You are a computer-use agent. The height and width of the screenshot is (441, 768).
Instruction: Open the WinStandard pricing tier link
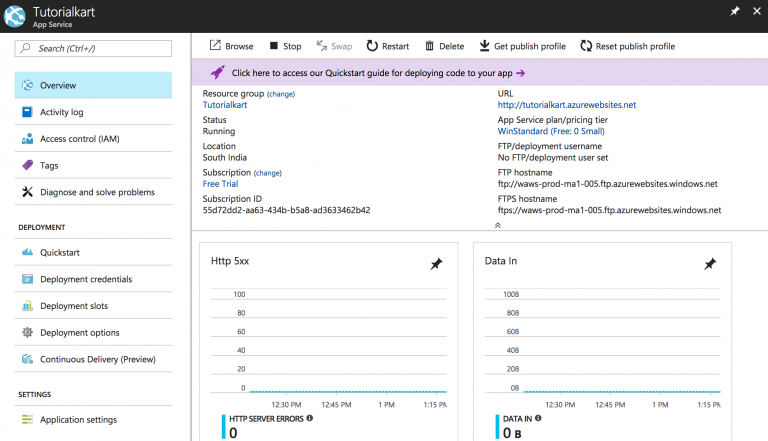[551, 131]
